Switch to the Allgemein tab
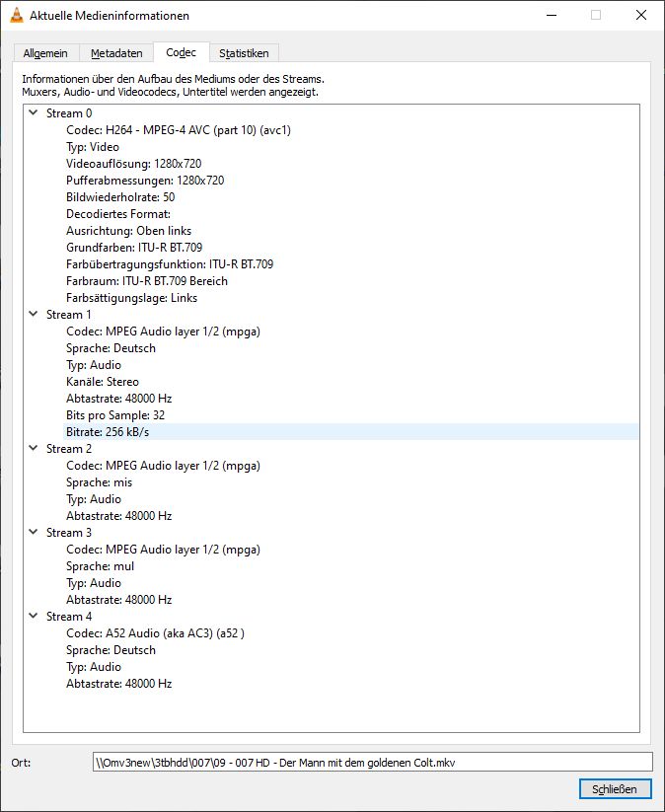Screen dimensions: 665x812 [x=45, y=53]
